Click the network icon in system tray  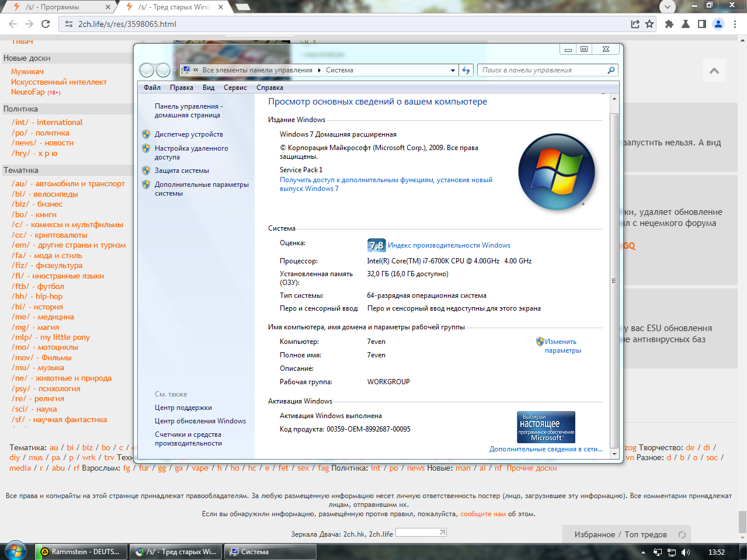coord(672,552)
